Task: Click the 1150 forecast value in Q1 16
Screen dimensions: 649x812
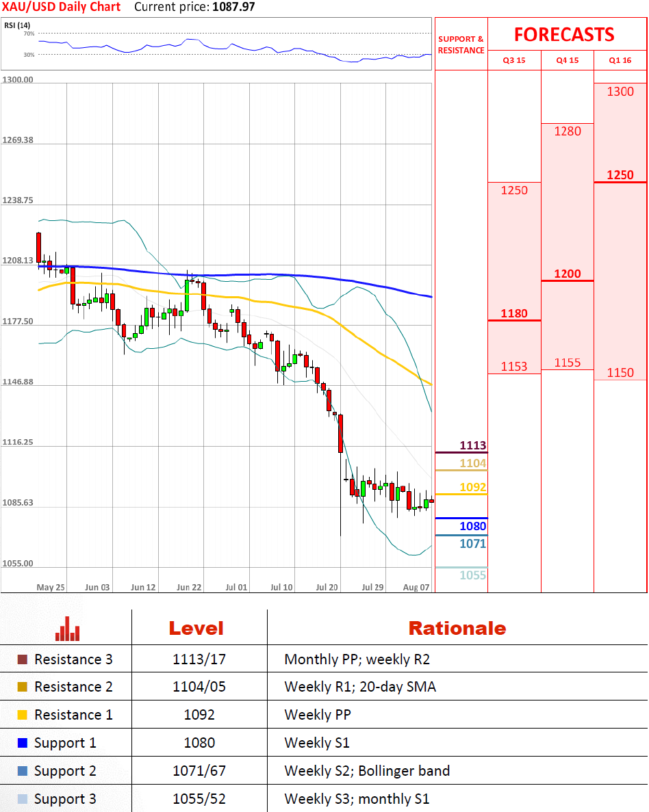Action: (620, 372)
